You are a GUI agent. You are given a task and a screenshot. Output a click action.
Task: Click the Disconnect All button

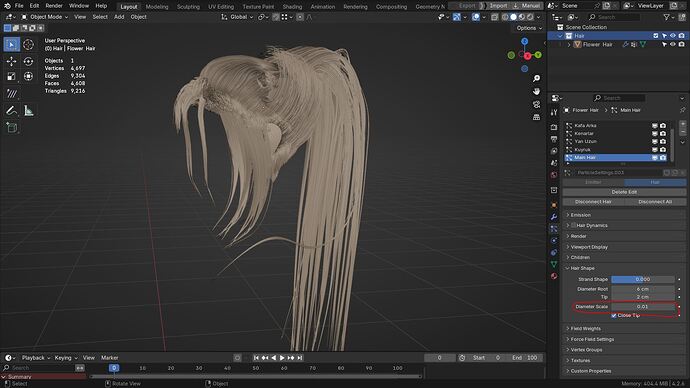pos(655,201)
